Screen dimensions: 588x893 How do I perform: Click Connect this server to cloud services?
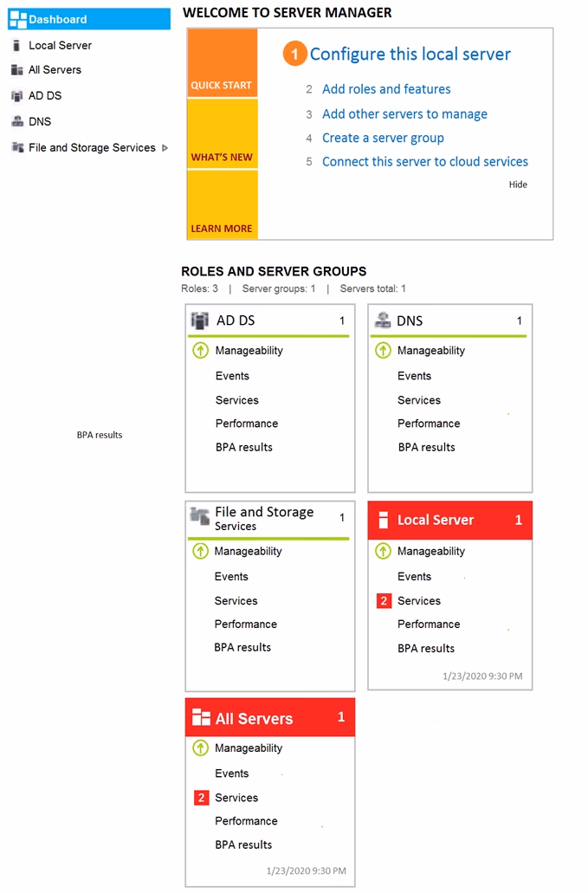pos(425,162)
